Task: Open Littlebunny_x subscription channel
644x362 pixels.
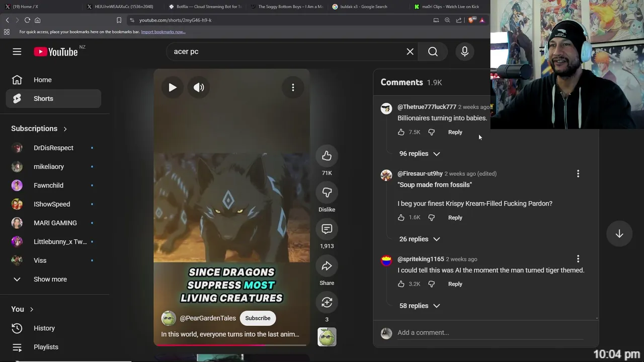Action: click(53, 242)
